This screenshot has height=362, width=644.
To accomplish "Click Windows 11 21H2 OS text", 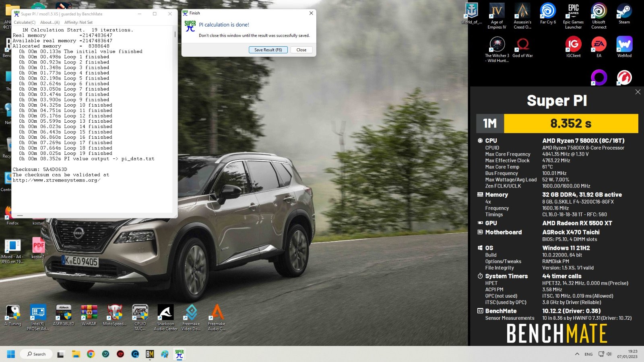I will (x=566, y=248).
